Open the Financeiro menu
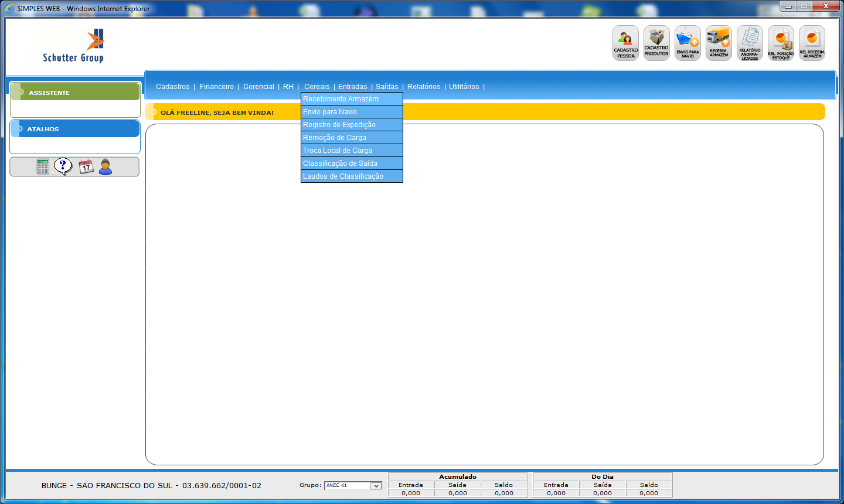 [216, 87]
